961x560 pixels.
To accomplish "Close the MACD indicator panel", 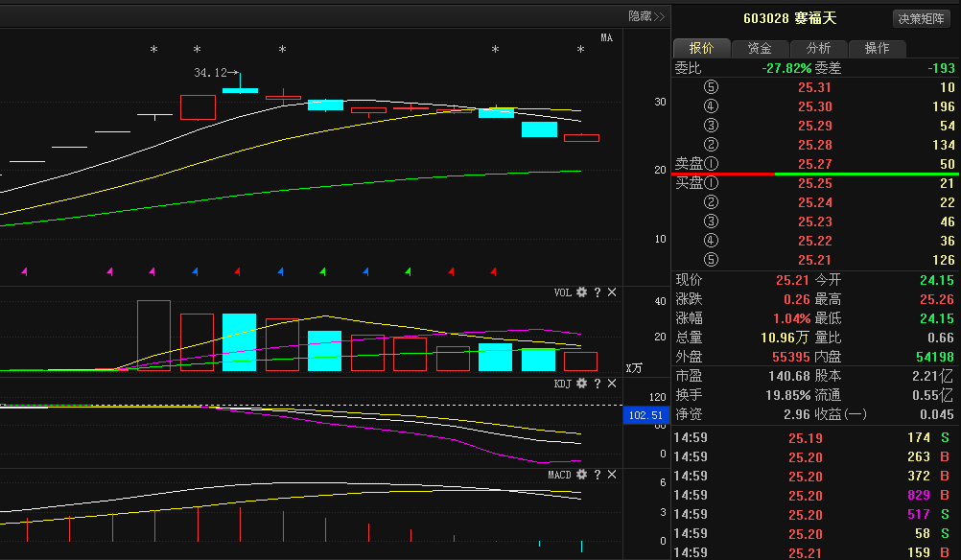I will click(612, 475).
